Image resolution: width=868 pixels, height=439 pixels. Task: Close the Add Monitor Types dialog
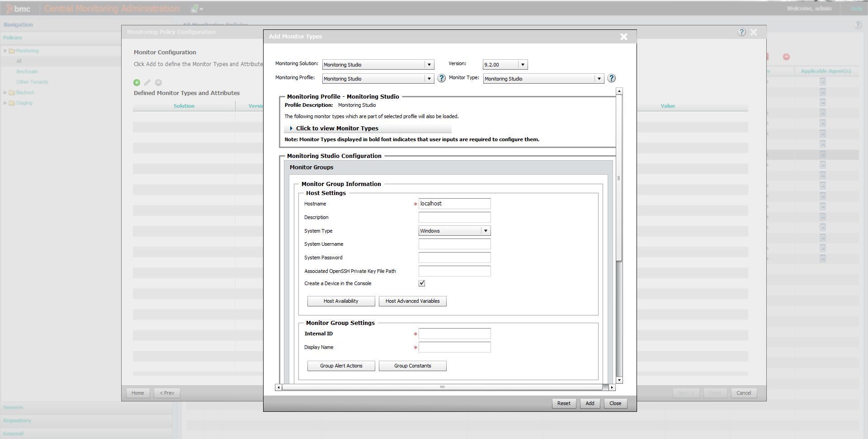[x=624, y=37]
